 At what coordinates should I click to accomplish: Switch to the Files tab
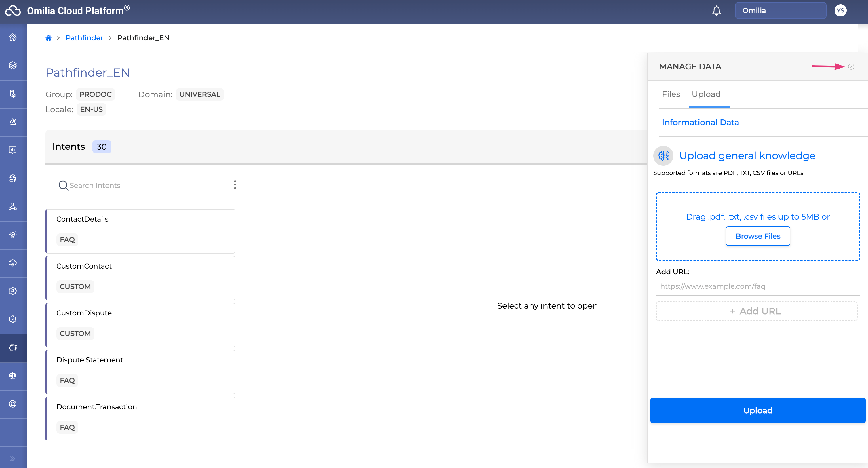coord(671,94)
